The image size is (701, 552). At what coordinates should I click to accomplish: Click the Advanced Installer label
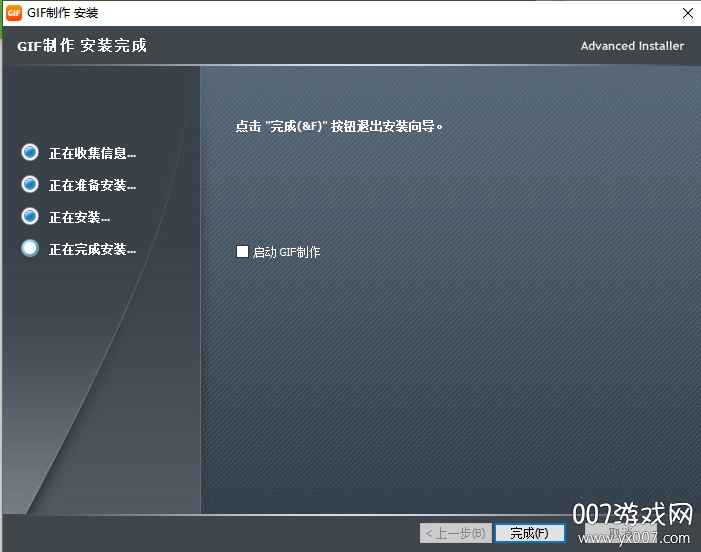[x=632, y=46]
